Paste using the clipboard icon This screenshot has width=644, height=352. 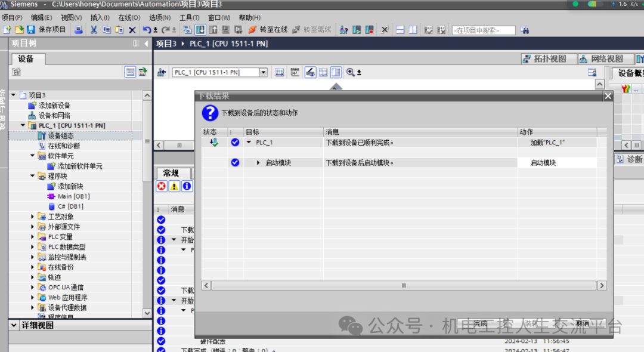click(119, 30)
